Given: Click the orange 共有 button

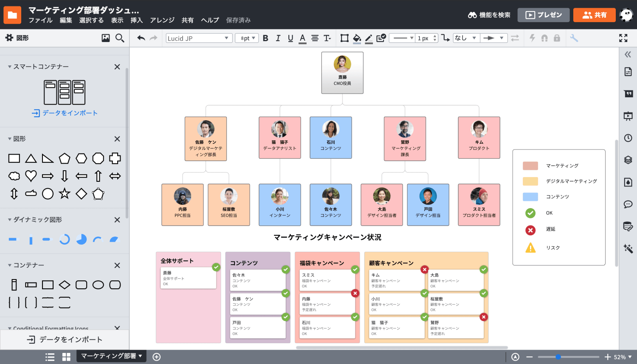Looking at the screenshot, I should pyautogui.click(x=594, y=14).
